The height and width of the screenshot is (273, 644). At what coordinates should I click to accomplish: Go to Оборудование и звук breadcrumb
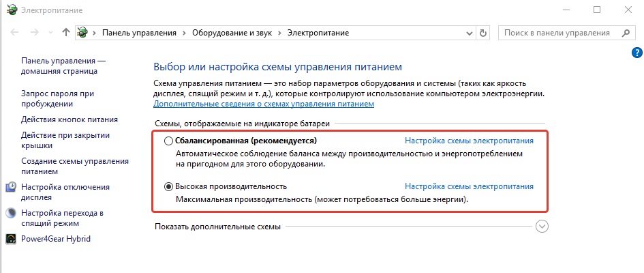(x=232, y=32)
